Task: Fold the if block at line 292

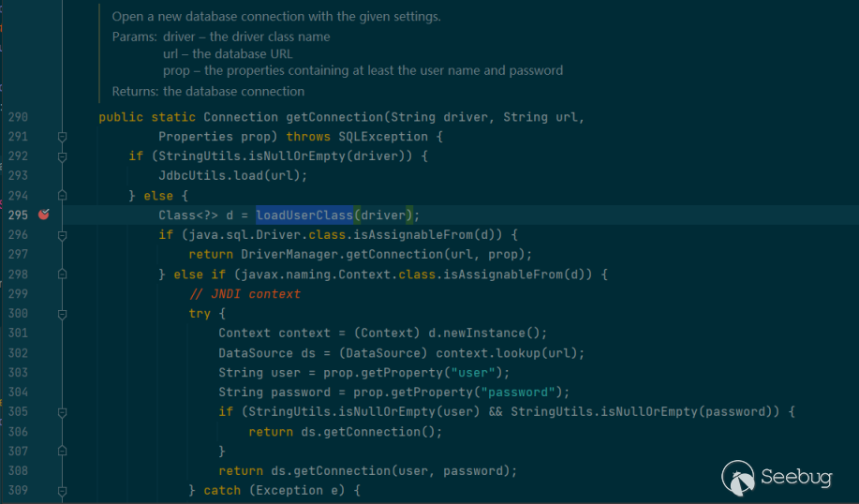Action: coord(63,156)
